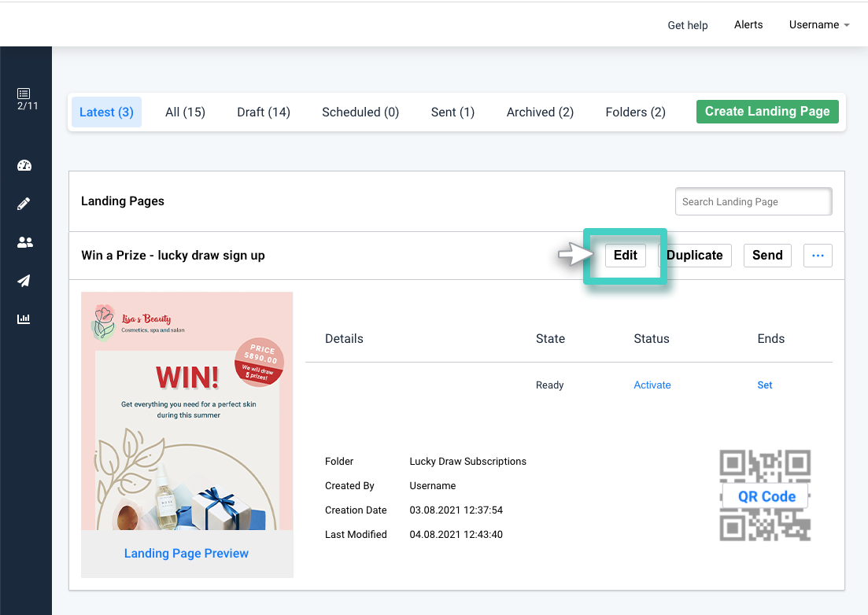Image resolution: width=868 pixels, height=615 pixels.
Task: Switch to the All (15) tab
Action: pos(185,112)
